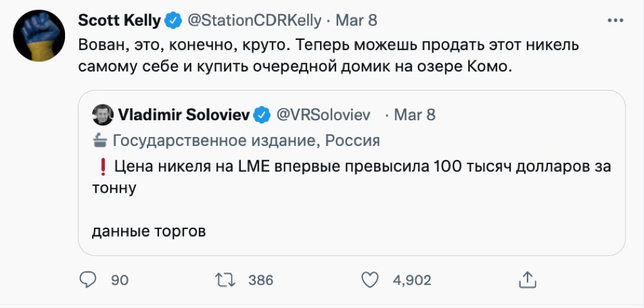Go to the @VRSoloviev handle
Viewport: 644px width, 308px height.
click(x=323, y=115)
